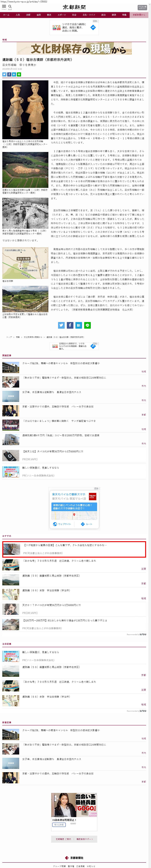This screenshot has height=868, width=151.
Task: Open 広告 options on top banner ad
Action: coord(96,21)
